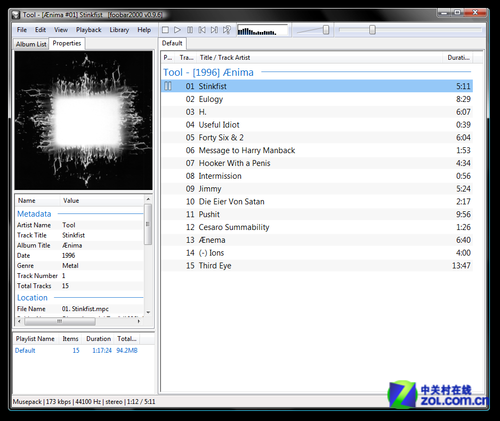This screenshot has height=421, width=500.
Task: Select the Default playlist tab
Action: click(x=172, y=43)
